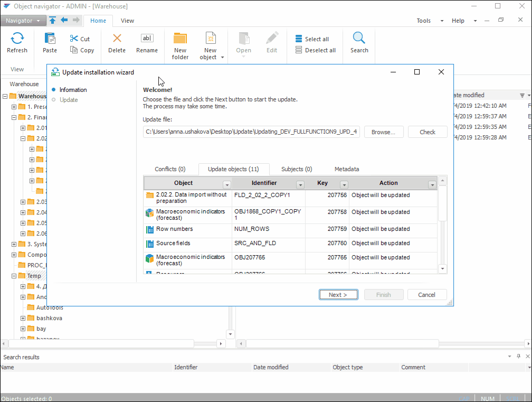Click the Update file path field
The width and height of the screenshot is (532, 402).
[251, 132]
